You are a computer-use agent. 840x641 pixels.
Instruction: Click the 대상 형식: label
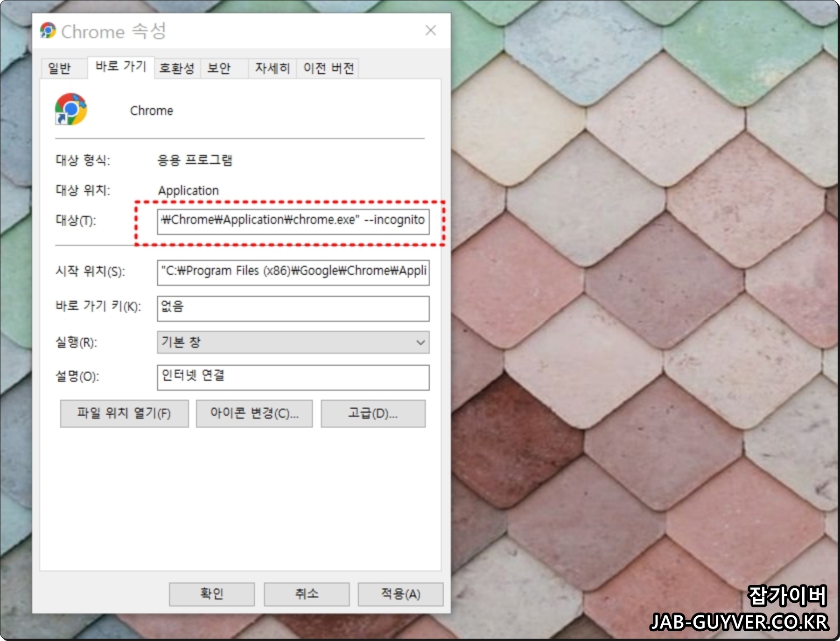pyautogui.click(x=83, y=160)
